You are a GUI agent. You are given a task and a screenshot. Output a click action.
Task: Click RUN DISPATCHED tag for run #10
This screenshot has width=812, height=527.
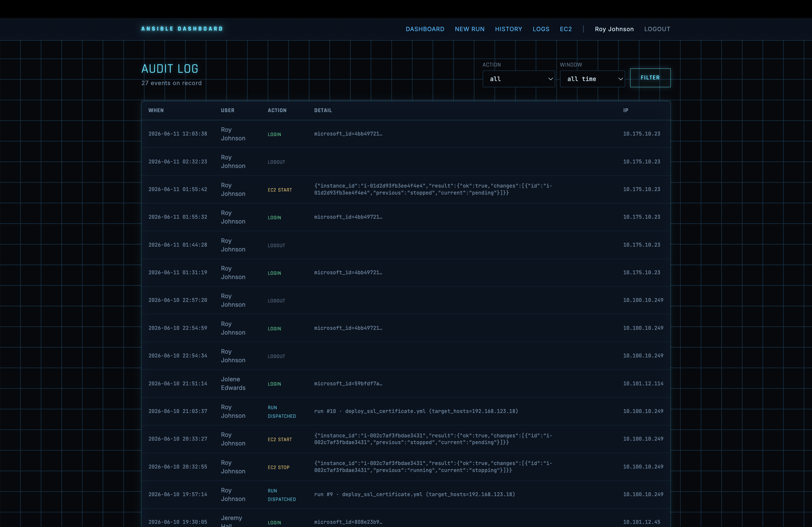tap(282, 412)
